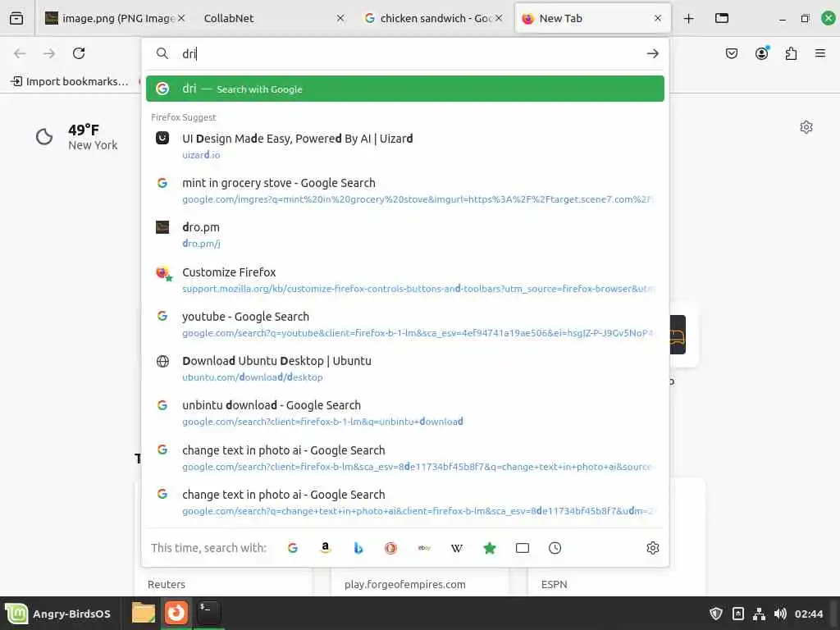
Task: Go back to previous page
Action: pyautogui.click(x=20, y=53)
